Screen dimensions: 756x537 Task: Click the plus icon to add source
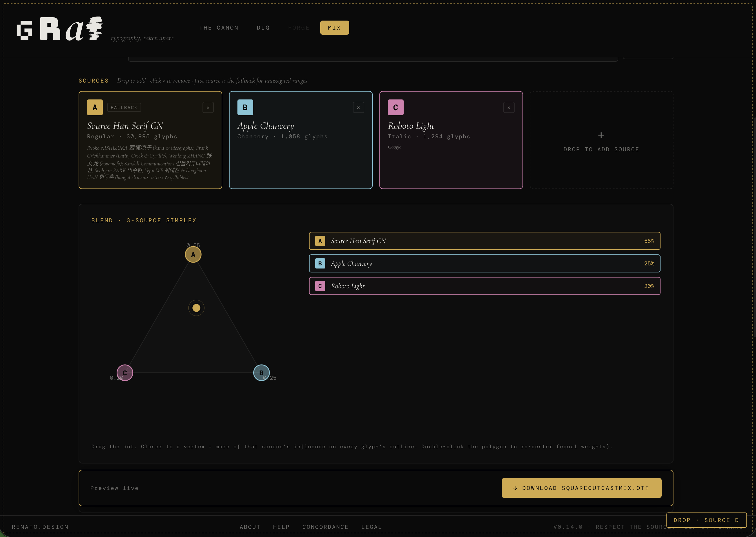pos(601,135)
